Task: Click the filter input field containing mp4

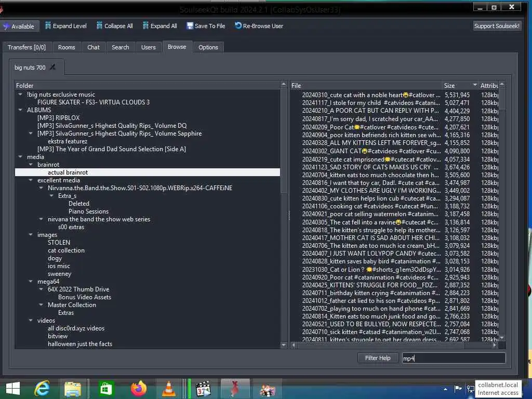Action: [x=454, y=358]
